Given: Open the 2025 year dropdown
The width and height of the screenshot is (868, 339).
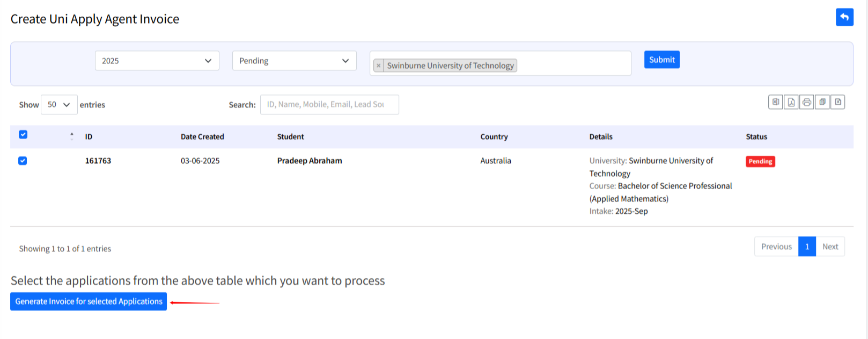Looking at the screenshot, I should pos(157,61).
